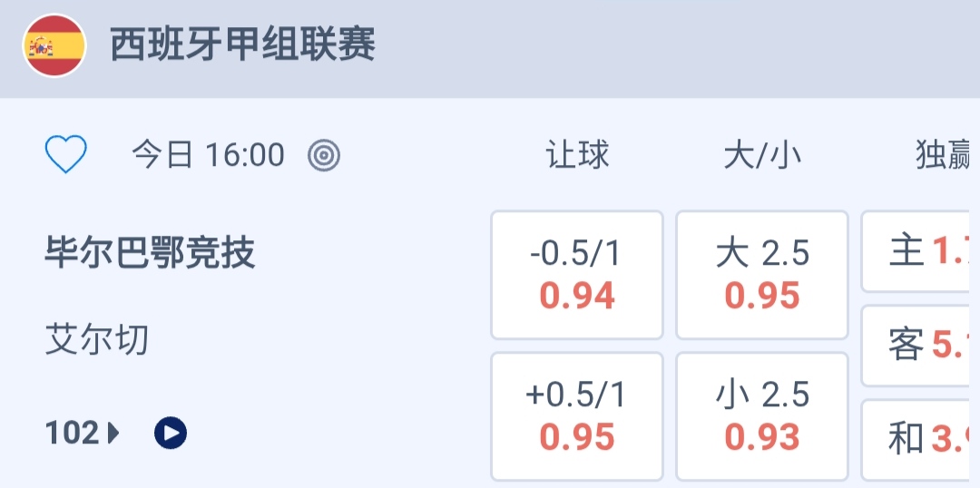Toggle the heart favorite icon
The height and width of the screenshot is (488, 980).
click(x=66, y=155)
